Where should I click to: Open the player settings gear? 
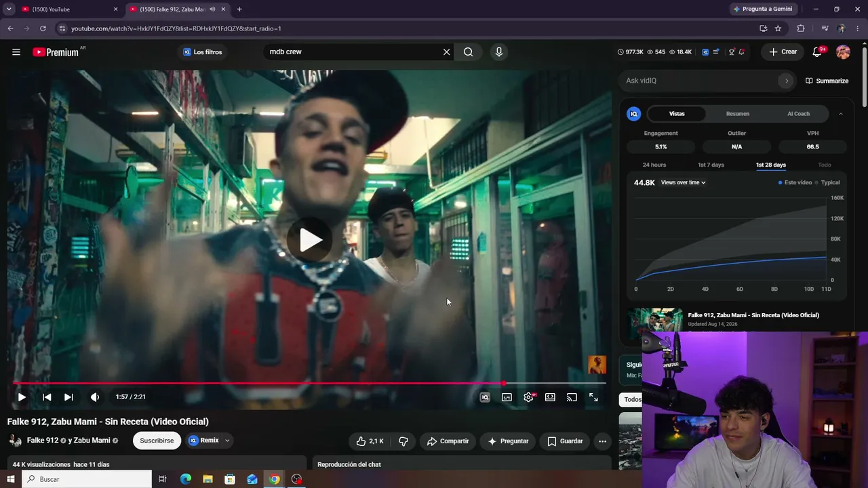pos(528,397)
